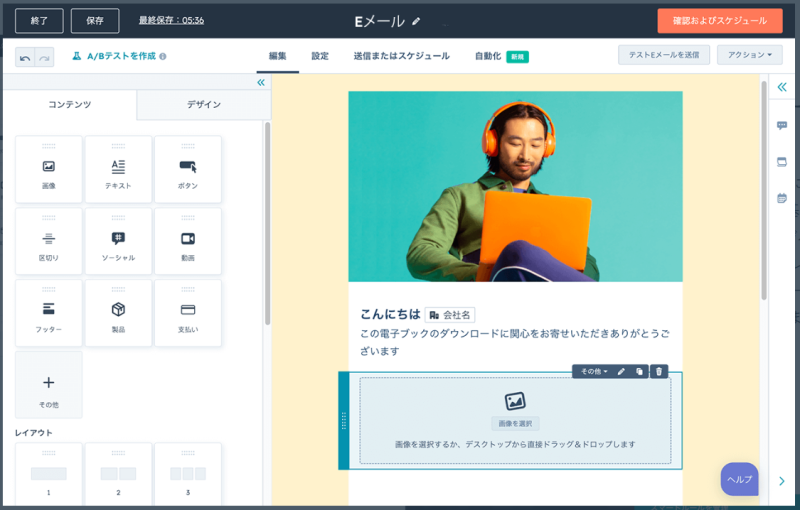Viewport: 800px width, 510px height.
Task: Click the 会社名 personalization token
Action: 450,315
